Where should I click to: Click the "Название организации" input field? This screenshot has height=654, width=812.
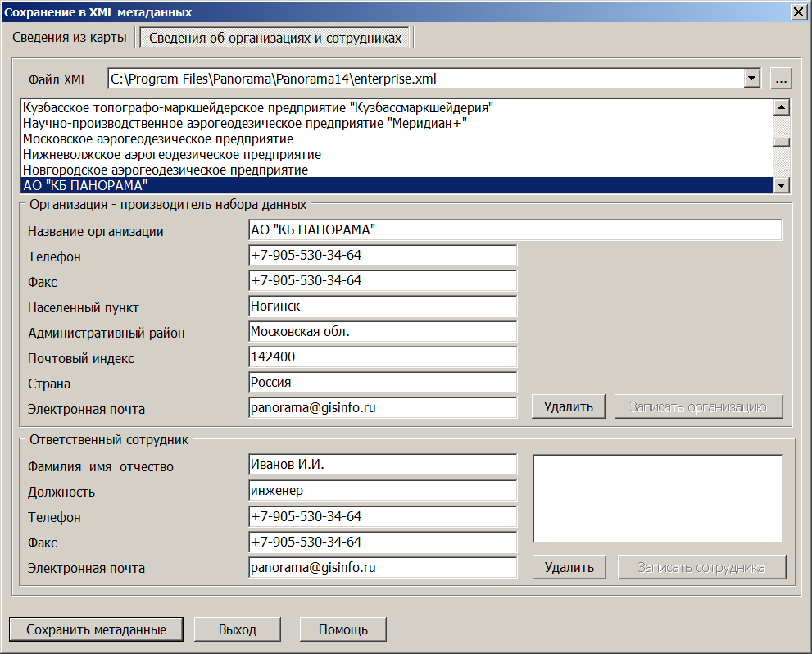[515, 231]
